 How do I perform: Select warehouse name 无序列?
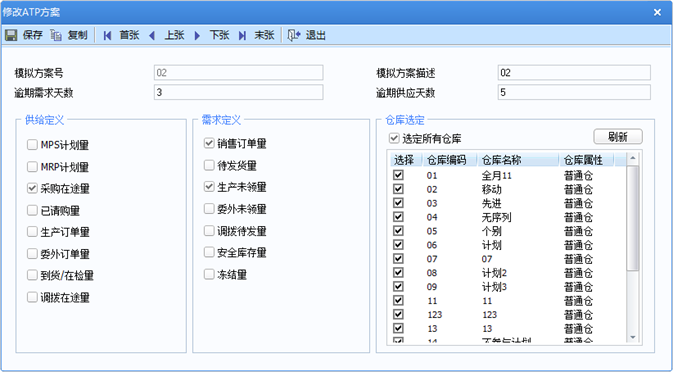pyautogui.click(x=497, y=217)
